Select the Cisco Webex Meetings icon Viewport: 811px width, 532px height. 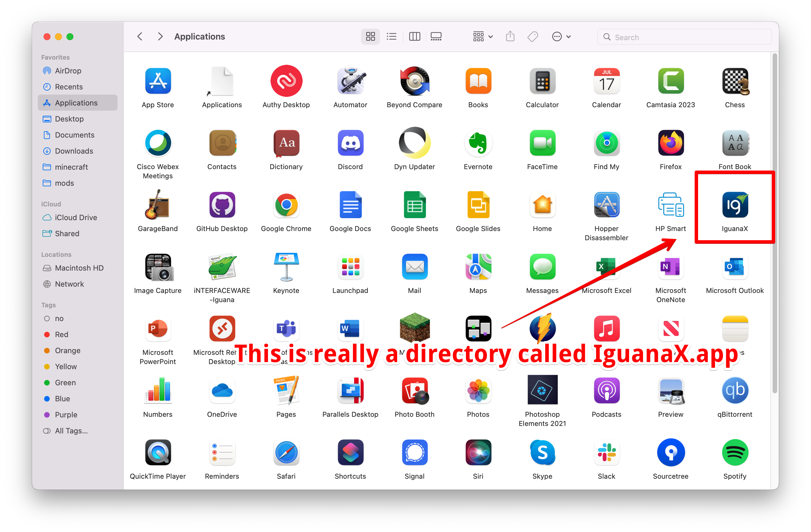click(x=158, y=143)
